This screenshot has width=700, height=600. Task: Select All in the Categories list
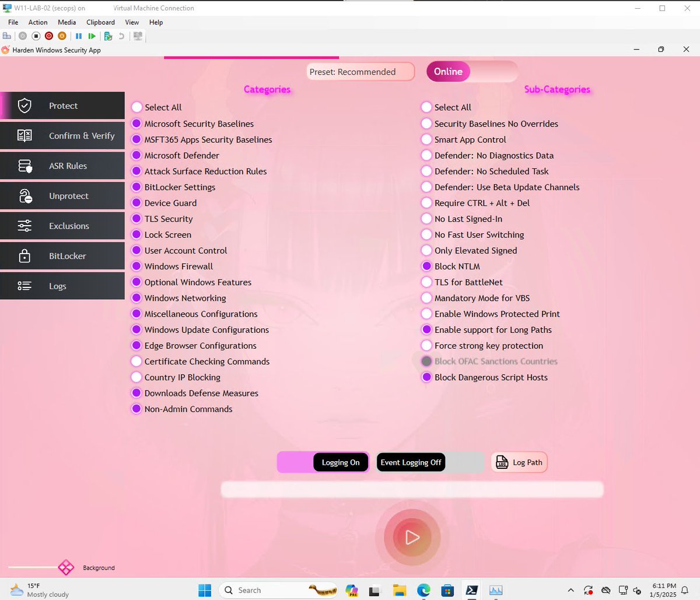[157, 107]
